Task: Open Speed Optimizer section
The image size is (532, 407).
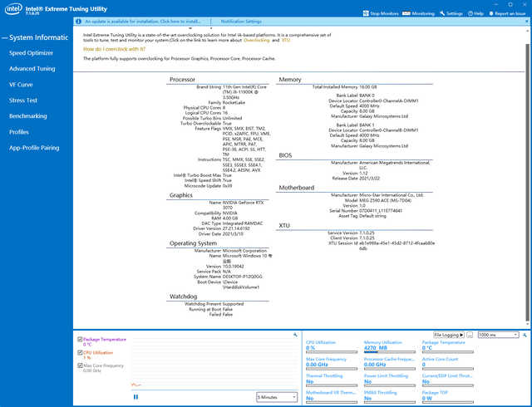Action: click(x=32, y=53)
